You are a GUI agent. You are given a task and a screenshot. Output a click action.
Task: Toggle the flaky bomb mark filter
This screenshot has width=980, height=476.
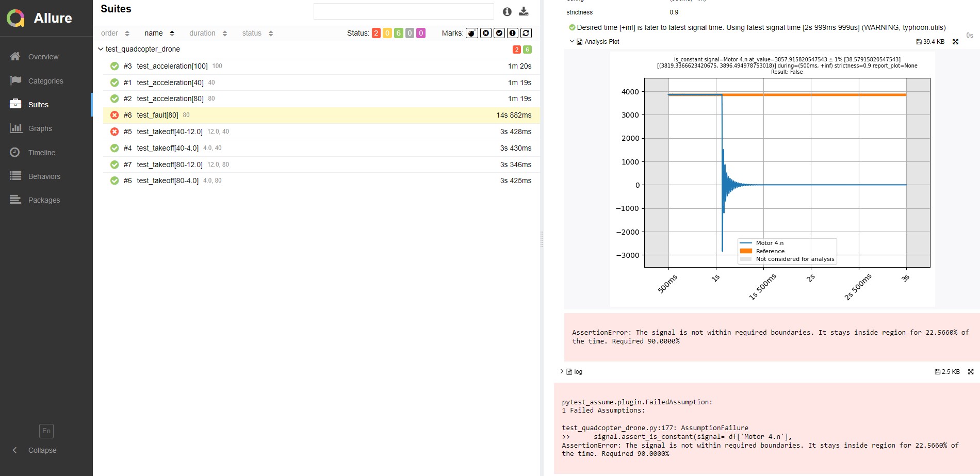(471, 33)
